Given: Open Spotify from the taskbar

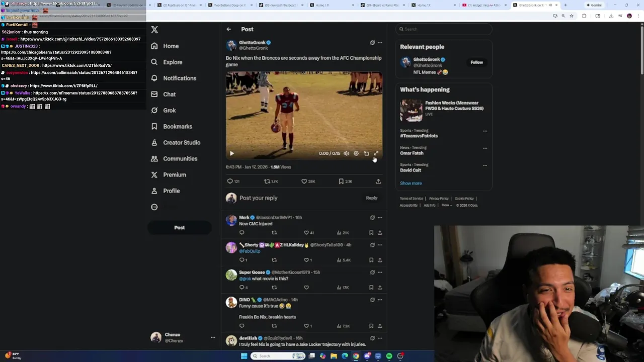Looking at the screenshot, I should [389, 356].
